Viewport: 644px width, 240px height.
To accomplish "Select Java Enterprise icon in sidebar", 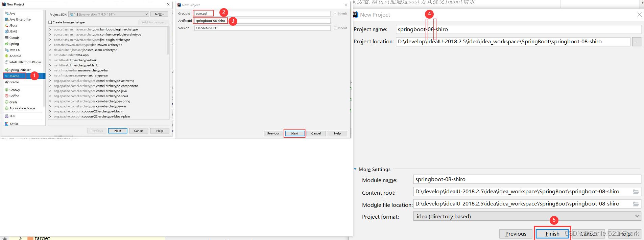I will pyautogui.click(x=6, y=20).
